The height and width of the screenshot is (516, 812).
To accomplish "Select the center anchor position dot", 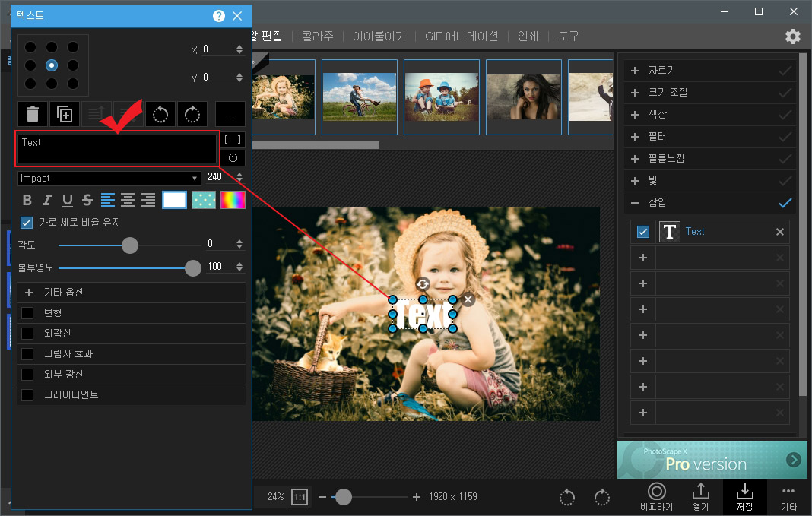I will pyautogui.click(x=52, y=65).
